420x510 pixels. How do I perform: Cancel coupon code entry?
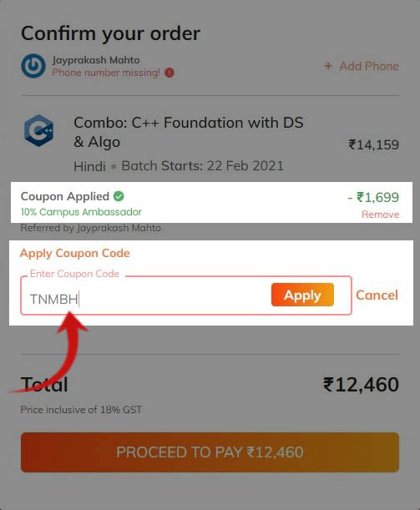(377, 295)
